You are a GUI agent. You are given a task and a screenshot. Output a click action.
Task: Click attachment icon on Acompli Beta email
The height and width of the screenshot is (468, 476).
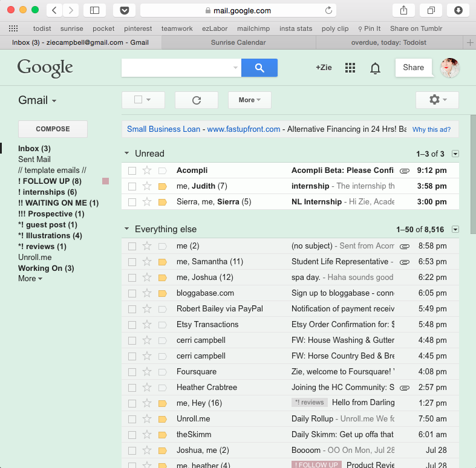click(x=405, y=171)
